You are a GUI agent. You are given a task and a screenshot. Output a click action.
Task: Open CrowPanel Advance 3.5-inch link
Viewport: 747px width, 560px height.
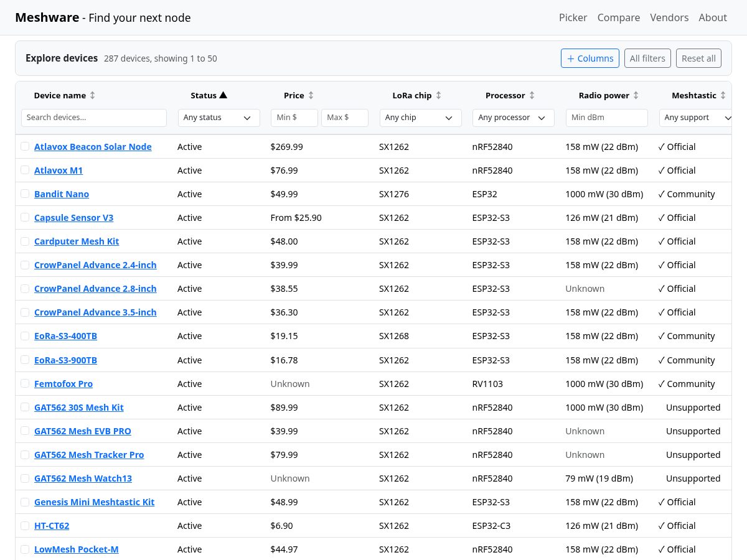[x=95, y=312]
